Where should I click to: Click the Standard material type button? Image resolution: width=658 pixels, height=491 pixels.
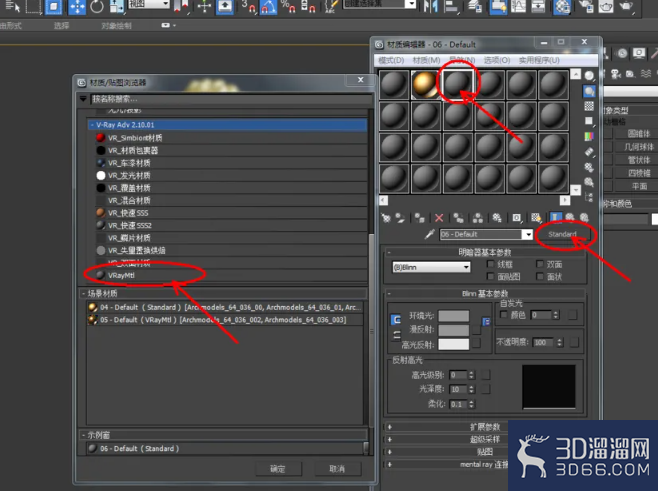562,234
